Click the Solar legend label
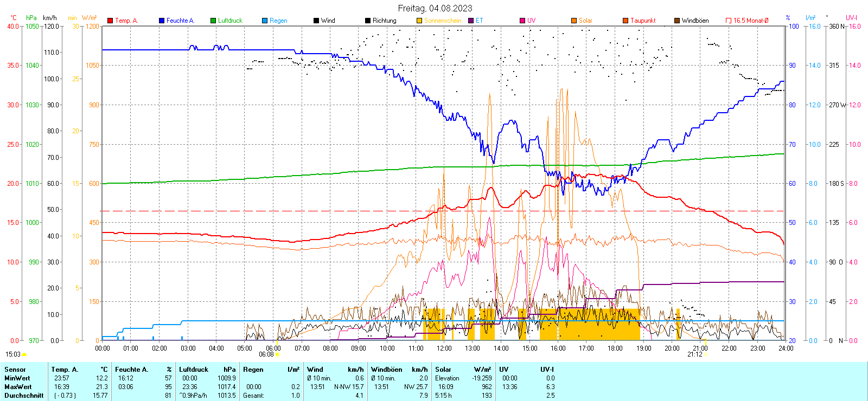This screenshot has height=401, width=868. pyautogui.click(x=585, y=21)
